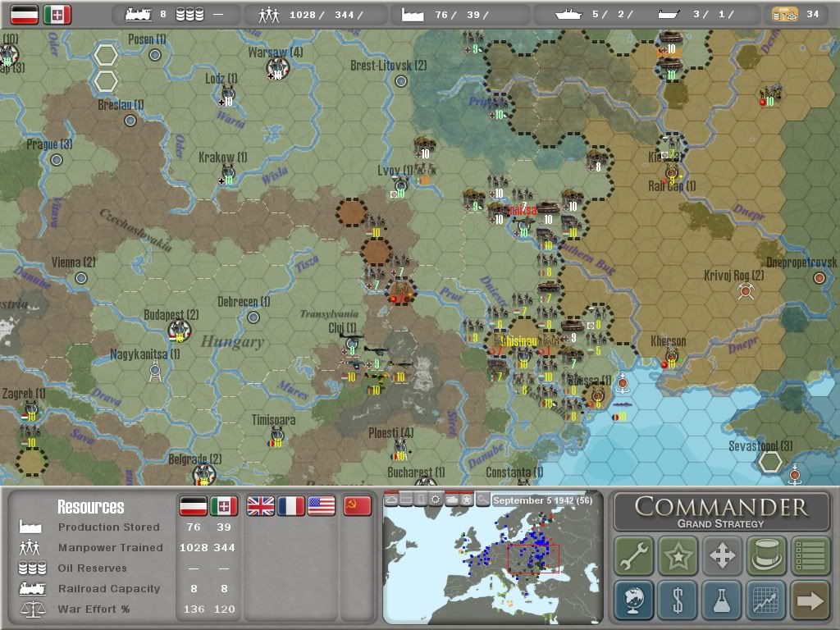Screen dimensions: 840x630
Task: Click the oil barrels icon in top bar
Action: point(190,15)
